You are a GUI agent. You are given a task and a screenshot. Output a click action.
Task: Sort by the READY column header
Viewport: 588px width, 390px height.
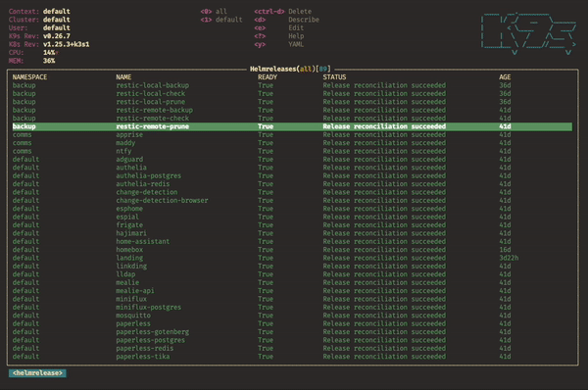[268, 77]
